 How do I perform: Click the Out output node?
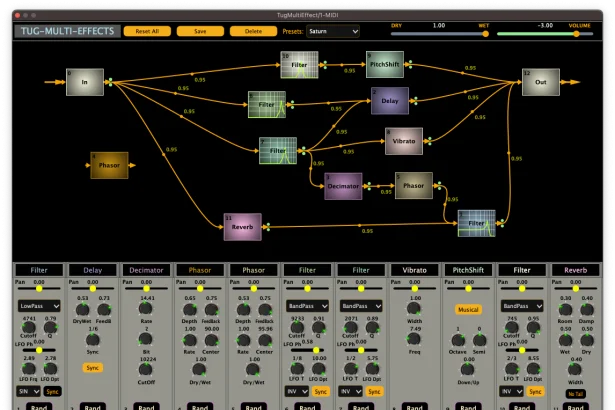[540, 82]
